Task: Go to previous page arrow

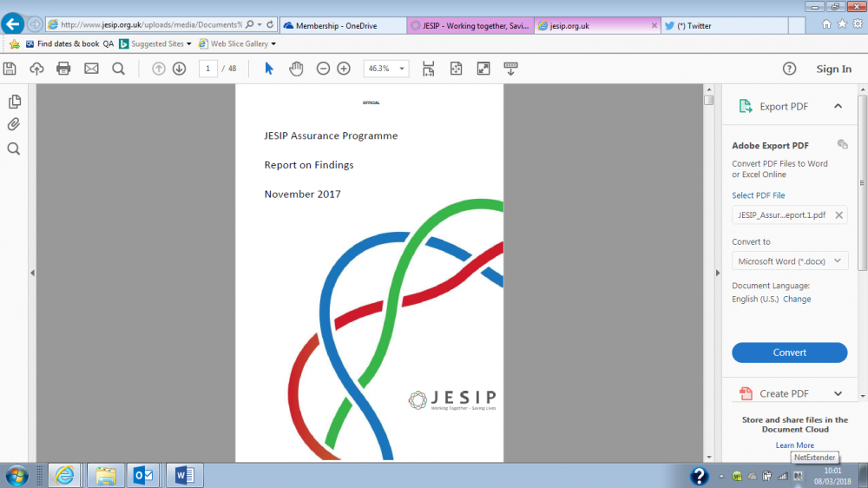Action: tap(158, 69)
